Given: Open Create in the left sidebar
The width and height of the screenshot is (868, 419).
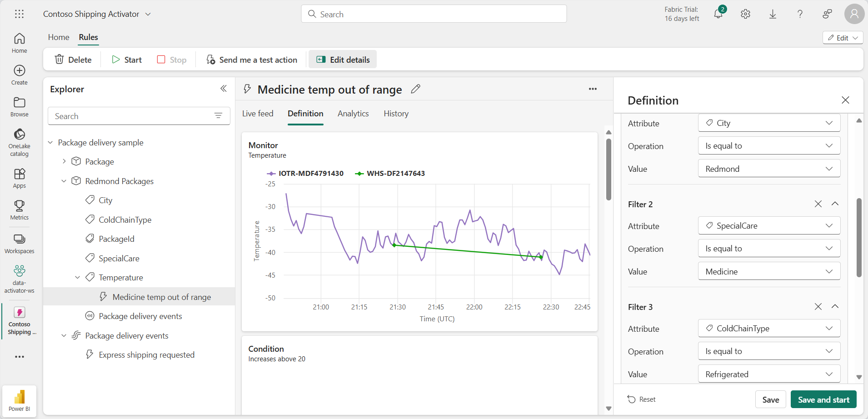Looking at the screenshot, I should point(19,75).
